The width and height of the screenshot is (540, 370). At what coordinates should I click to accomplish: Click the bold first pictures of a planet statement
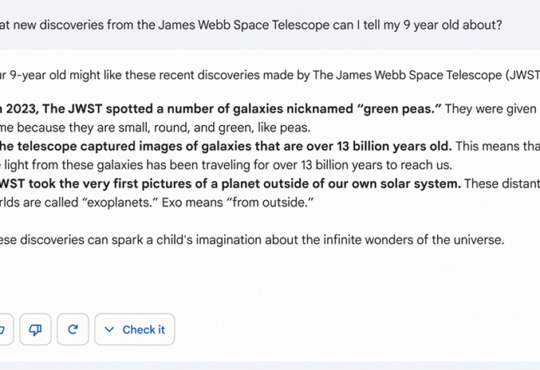coord(230,183)
